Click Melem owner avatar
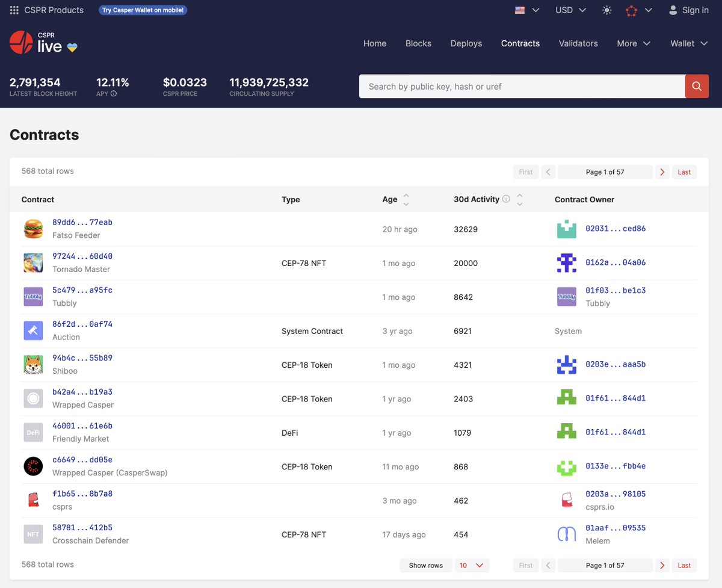The image size is (722, 588). [x=567, y=534]
